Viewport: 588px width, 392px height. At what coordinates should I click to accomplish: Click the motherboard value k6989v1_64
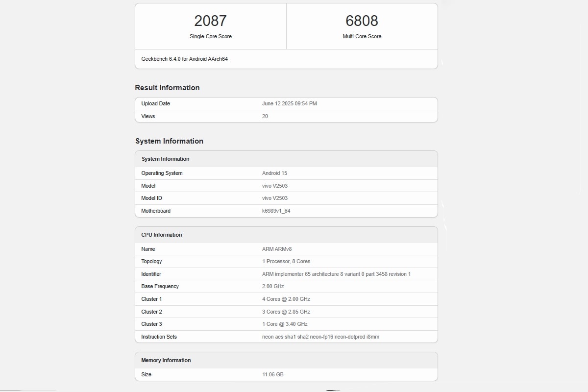point(276,211)
